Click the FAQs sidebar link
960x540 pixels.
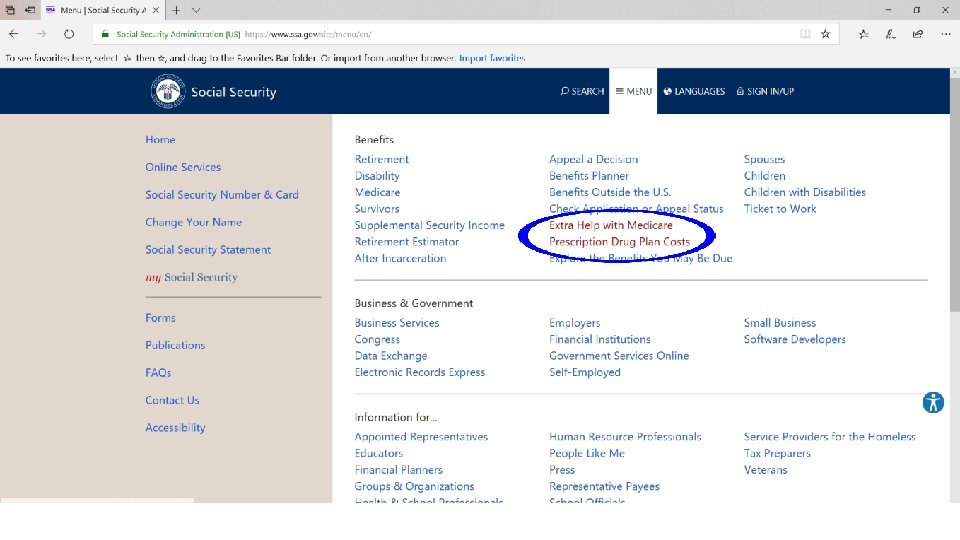158,373
